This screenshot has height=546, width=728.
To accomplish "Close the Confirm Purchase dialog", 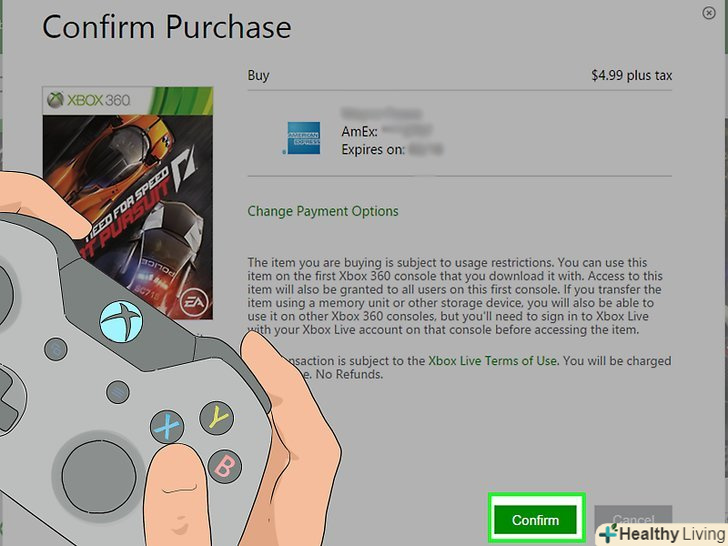I will pos(708,13).
